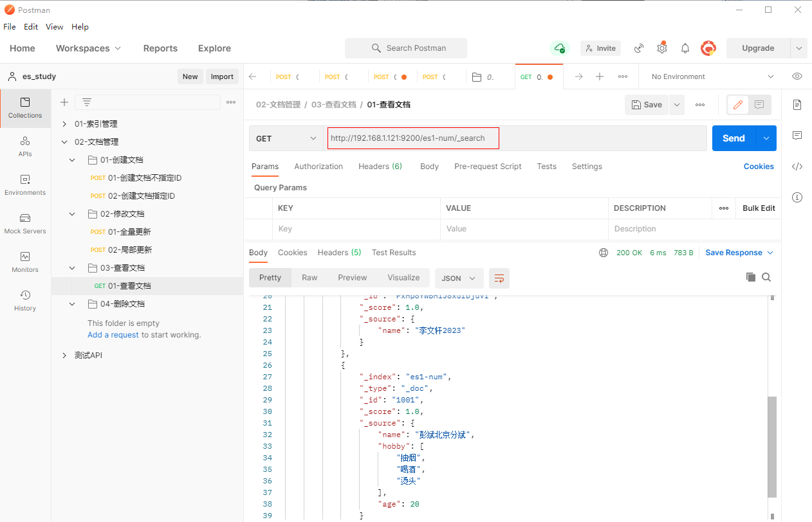Open the notifications bell icon
This screenshot has width=812, height=522.
pos(685,48)
